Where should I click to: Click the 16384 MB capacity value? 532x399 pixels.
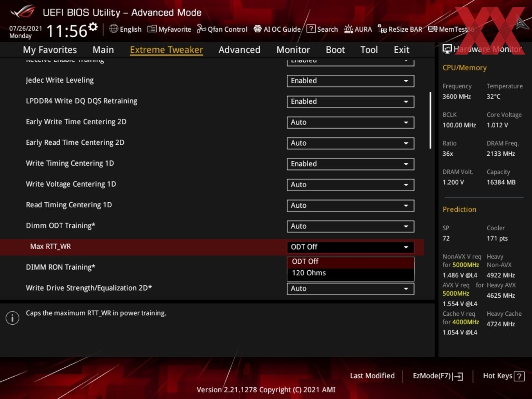point(501,182)
